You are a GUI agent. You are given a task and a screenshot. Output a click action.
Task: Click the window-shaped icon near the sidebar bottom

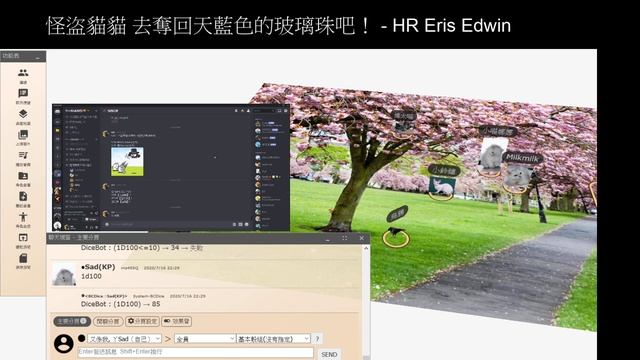click(23, 238)
